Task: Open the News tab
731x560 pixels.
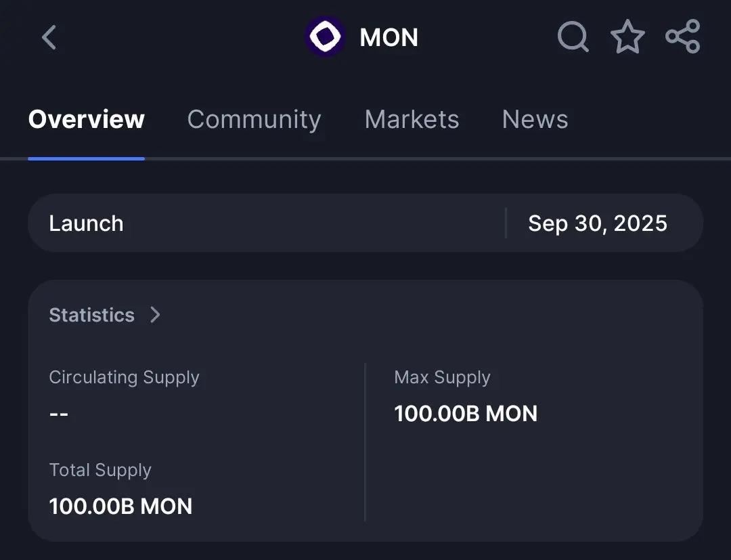Action: point(535,119)
